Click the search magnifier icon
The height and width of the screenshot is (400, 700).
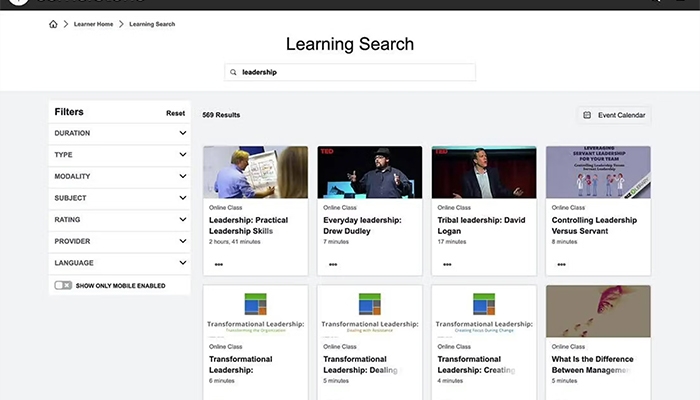tap(233, 72)
